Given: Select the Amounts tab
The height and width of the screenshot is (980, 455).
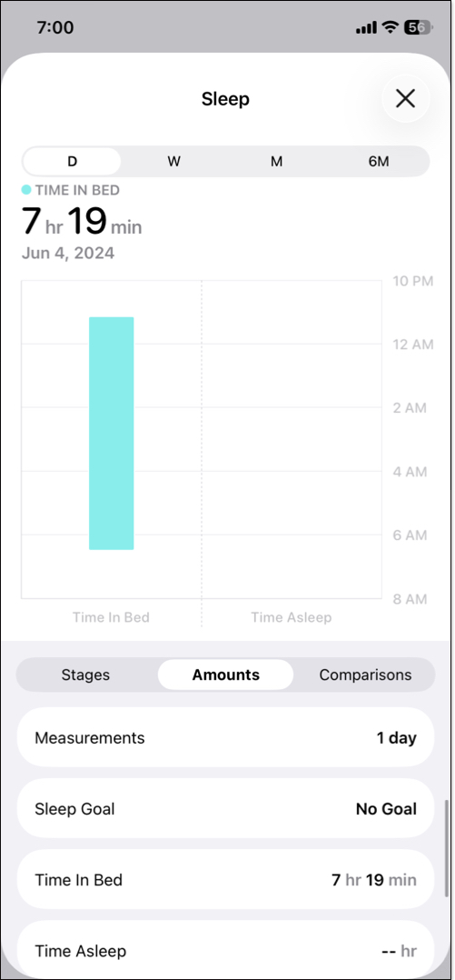Looking at the screenshot, I should coord(225,675).
